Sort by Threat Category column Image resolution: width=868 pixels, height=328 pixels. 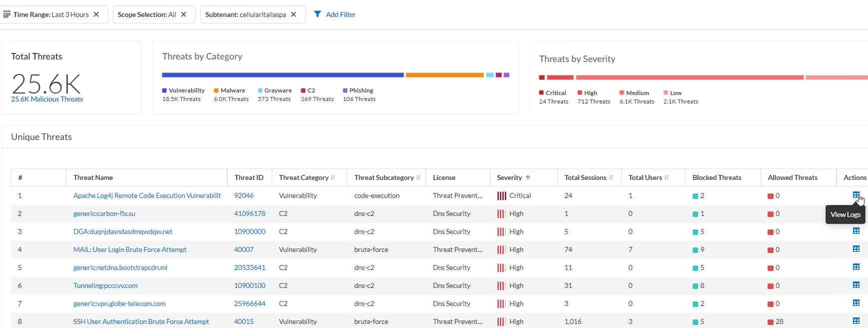coord(333,177)
